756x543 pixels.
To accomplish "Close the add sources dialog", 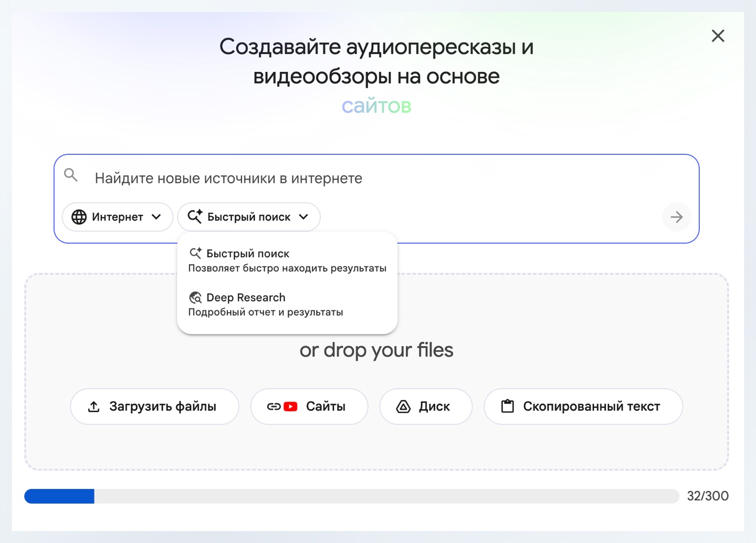I will click(x=718, y=36).
